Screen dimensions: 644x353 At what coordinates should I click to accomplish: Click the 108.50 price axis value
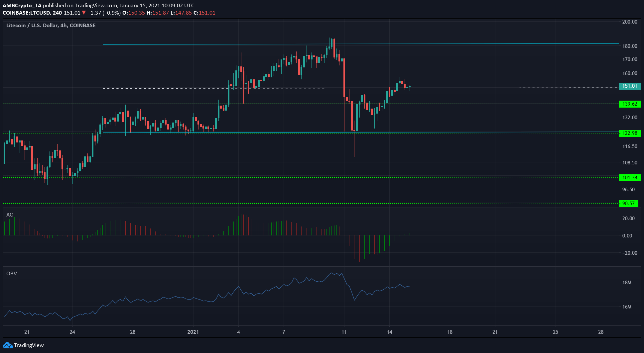630,163
